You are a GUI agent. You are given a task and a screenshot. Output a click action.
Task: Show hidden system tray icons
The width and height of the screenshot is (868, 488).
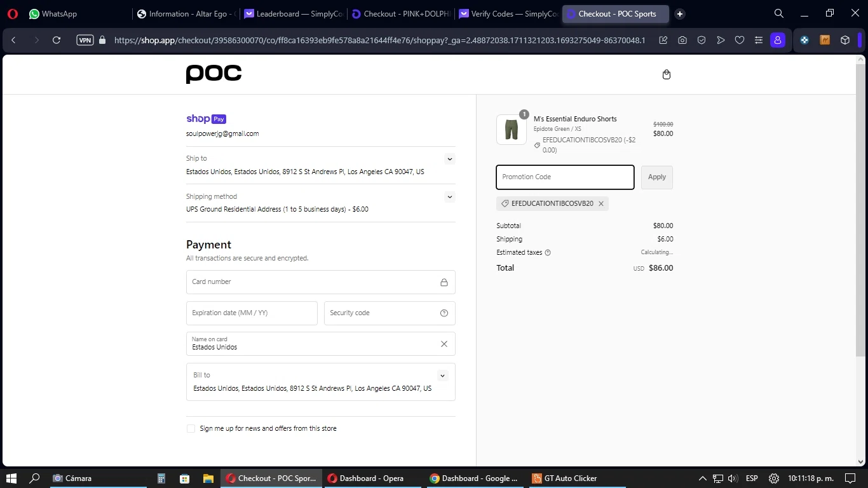coord(703,478)
